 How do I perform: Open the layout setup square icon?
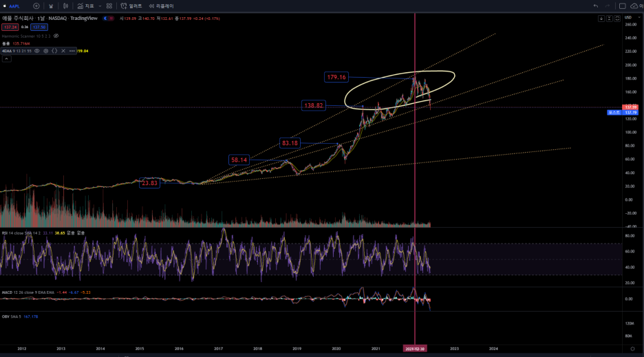tap(622, 6)
